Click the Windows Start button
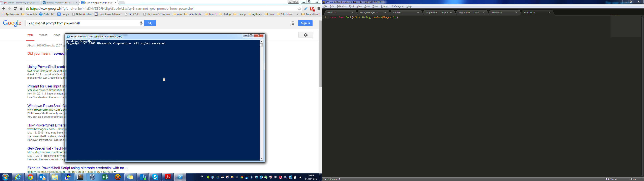This screenshot has width=644, height=181. pyautogui.click(x=5, y=177)
